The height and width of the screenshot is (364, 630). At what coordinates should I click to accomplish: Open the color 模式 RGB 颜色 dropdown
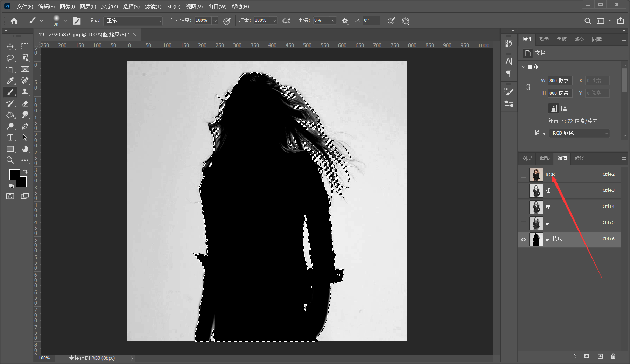[x=580, y=133]
